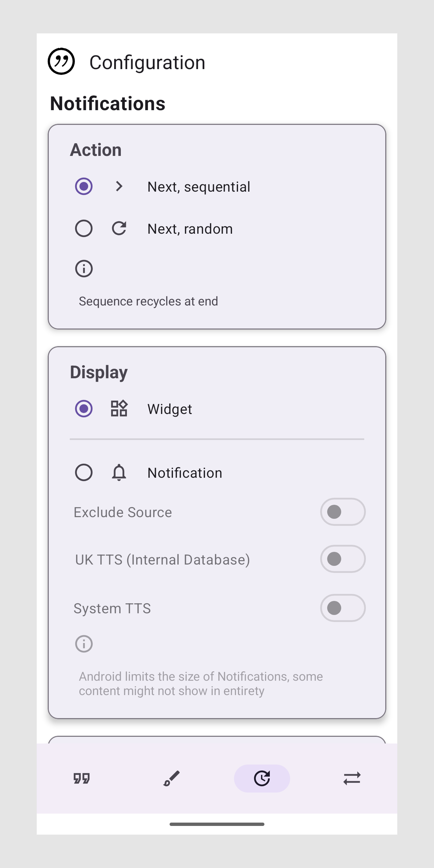Click the info icon under System TTS
The width and height of the screenshot is (434, 868).
[x=84, y=644]
